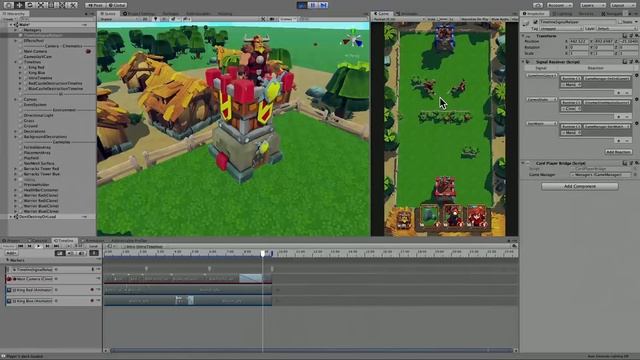Click the Cinemachine icon beside Main Camera in Hierarchy
The image size is (640, 360).
point(88,51)
